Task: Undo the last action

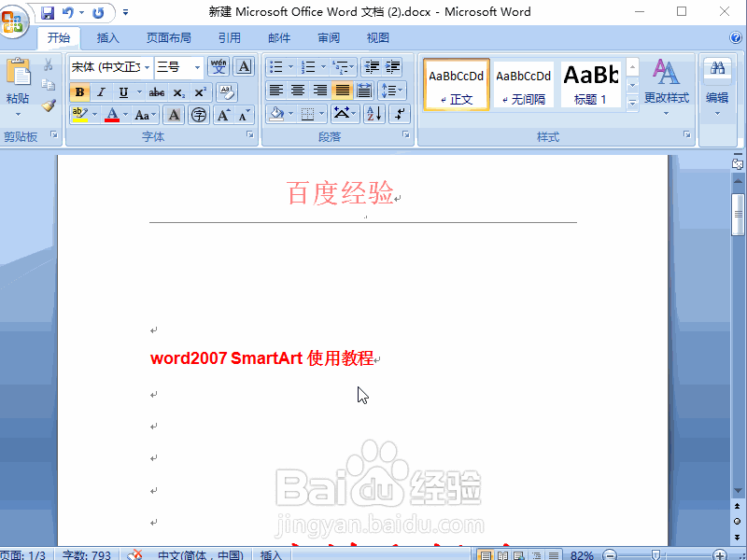Action: pyautogui.click(x=67, y=13)
